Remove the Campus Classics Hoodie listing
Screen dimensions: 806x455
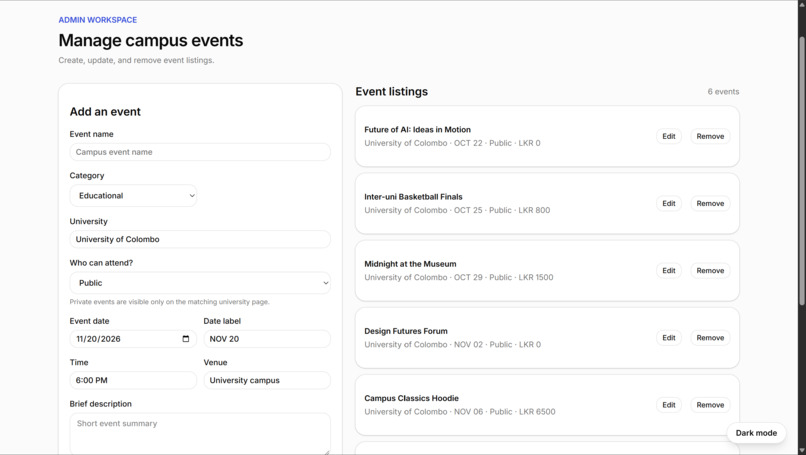pos(710,405)
